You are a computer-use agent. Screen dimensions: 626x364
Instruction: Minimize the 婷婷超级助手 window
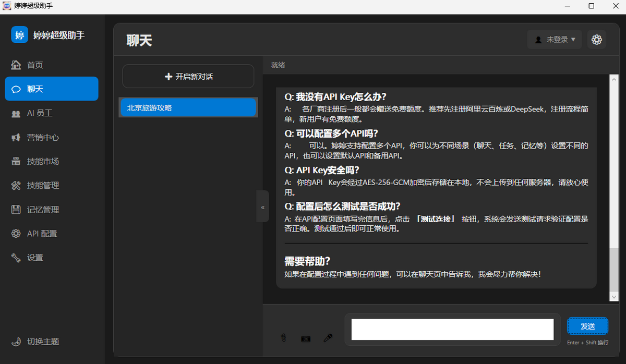pyautogui.click(x=567, y=6)
